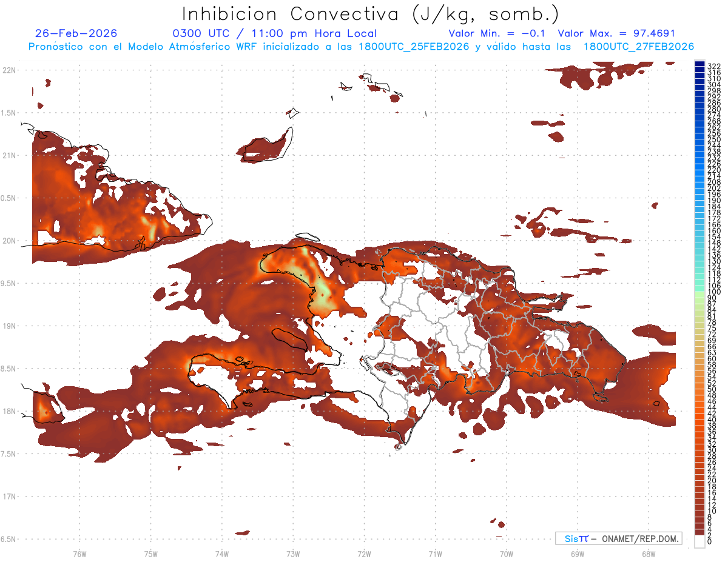Click the '71W' longitude label

(x=436, y=554)
